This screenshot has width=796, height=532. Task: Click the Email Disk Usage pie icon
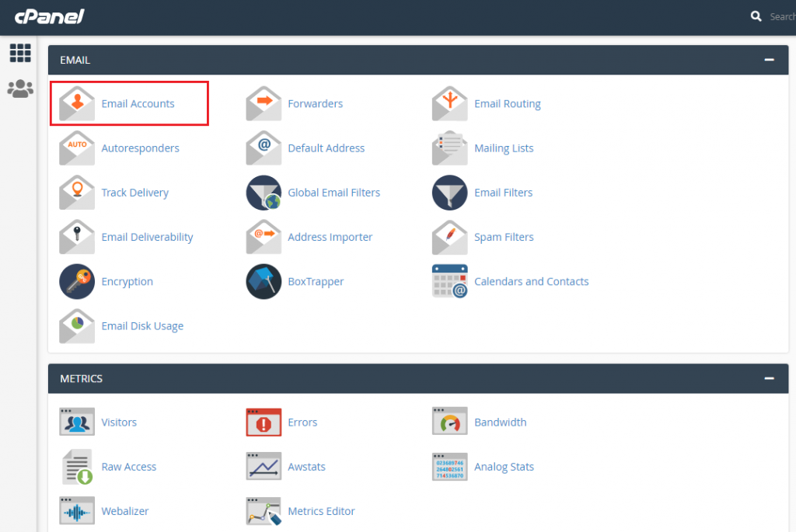click(x=77, y=326)
